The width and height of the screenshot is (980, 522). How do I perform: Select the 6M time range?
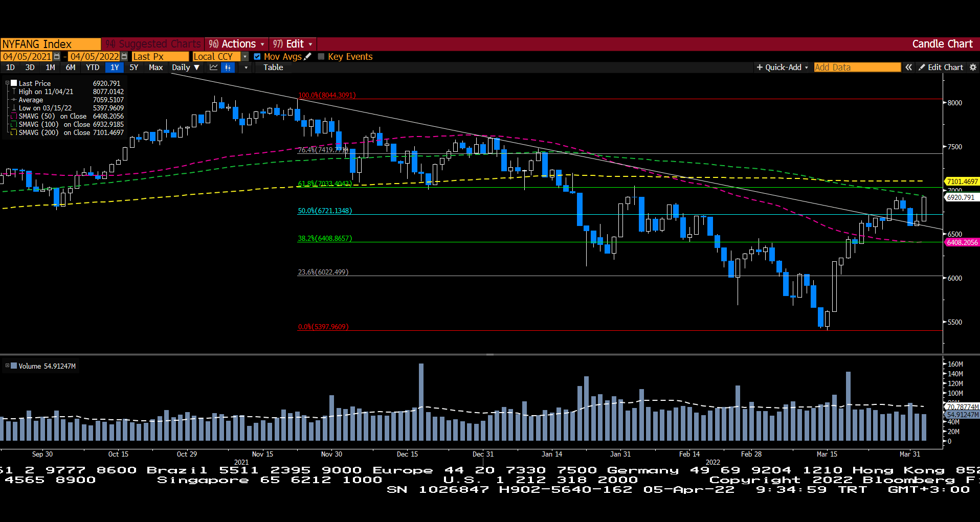pyautogui.click(x=71, y=67)
